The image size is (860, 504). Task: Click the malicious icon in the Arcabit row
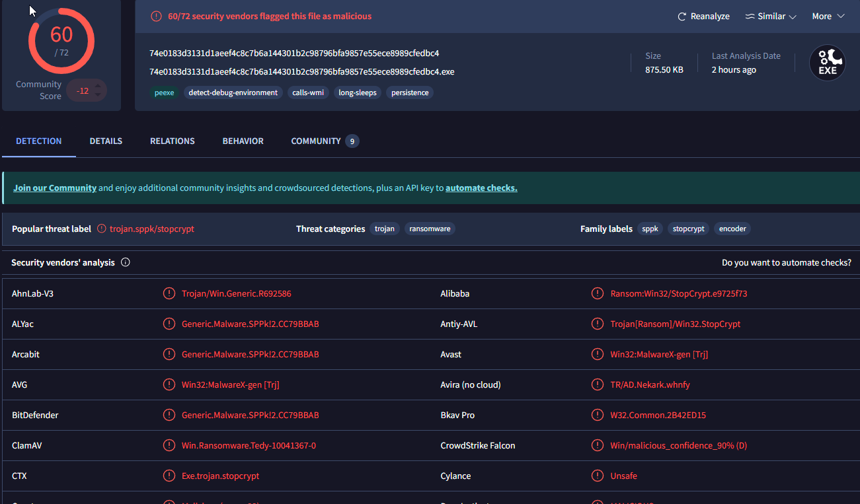click(x=169, y=354)
